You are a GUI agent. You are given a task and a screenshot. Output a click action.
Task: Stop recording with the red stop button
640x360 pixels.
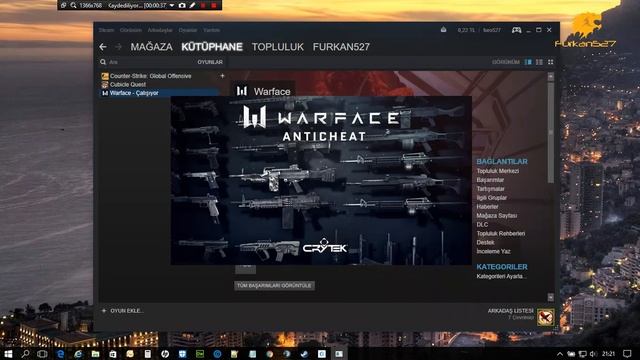(213, 5)
